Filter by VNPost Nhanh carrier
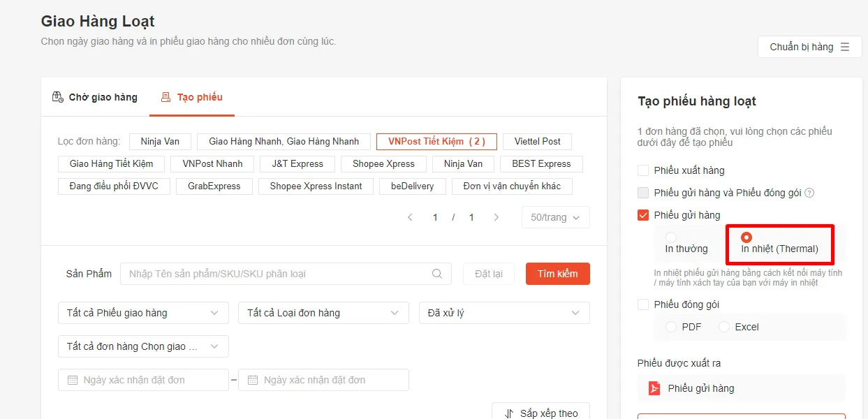The height and width of the screenshot is (419, 868). (213, 164)
